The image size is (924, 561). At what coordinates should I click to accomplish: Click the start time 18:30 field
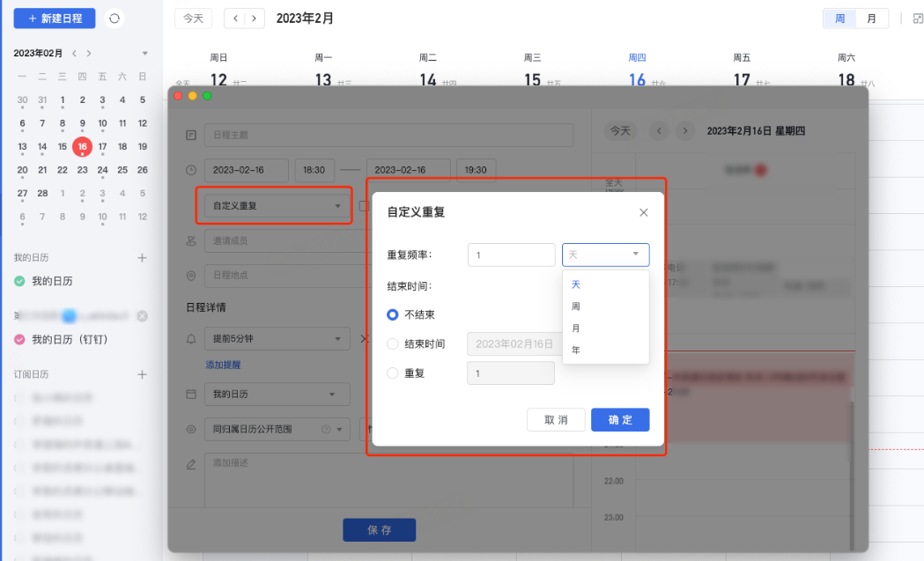tap(314, 170)
